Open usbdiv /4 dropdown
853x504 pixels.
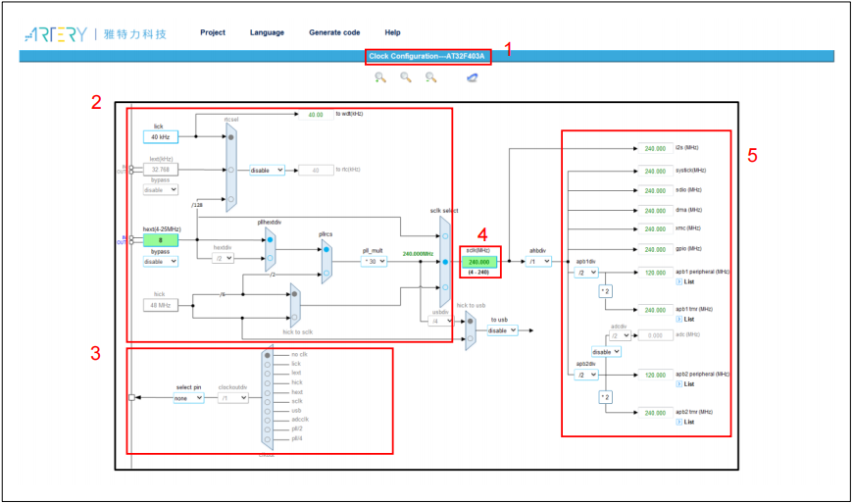(441, 321)
